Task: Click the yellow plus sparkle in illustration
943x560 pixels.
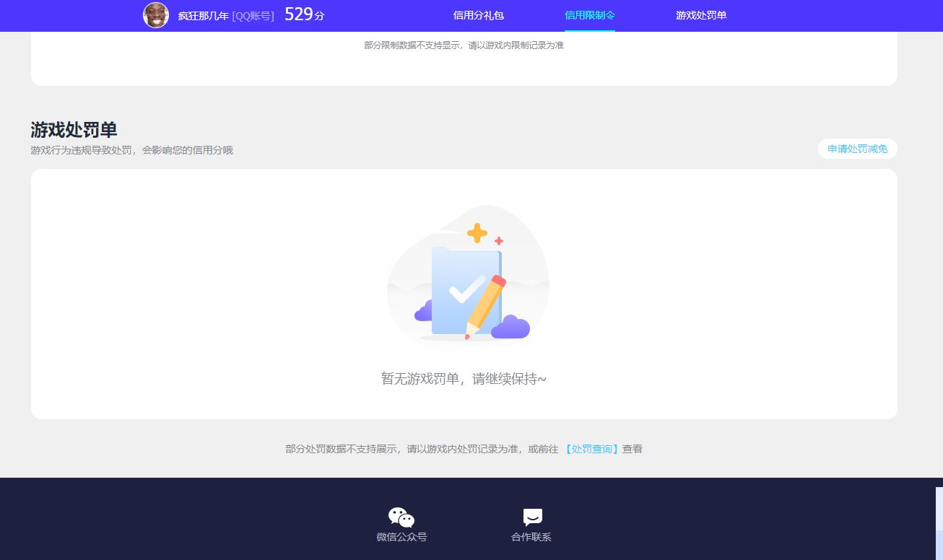Action: click(x=477, y=233)
